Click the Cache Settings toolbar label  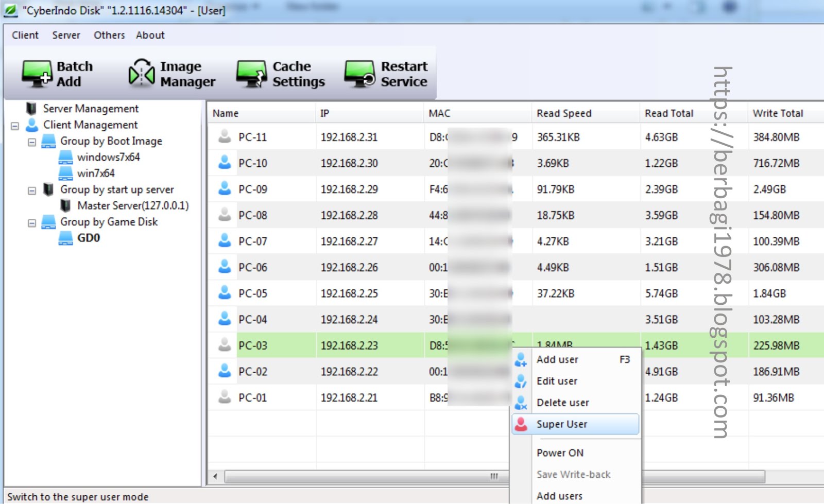click(299, 74)
